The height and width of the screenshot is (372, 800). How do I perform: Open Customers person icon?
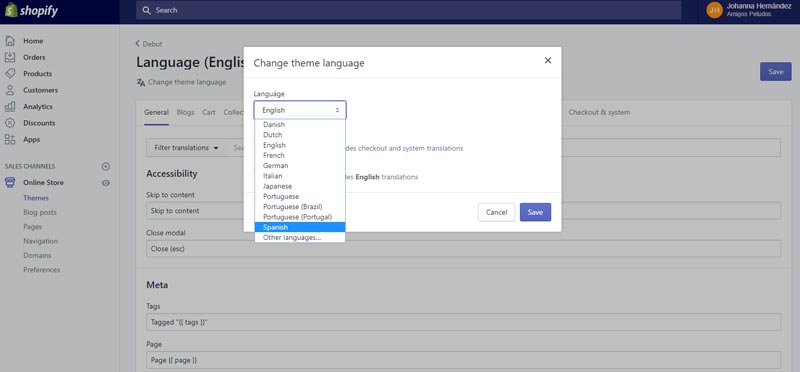coord(10,90)
